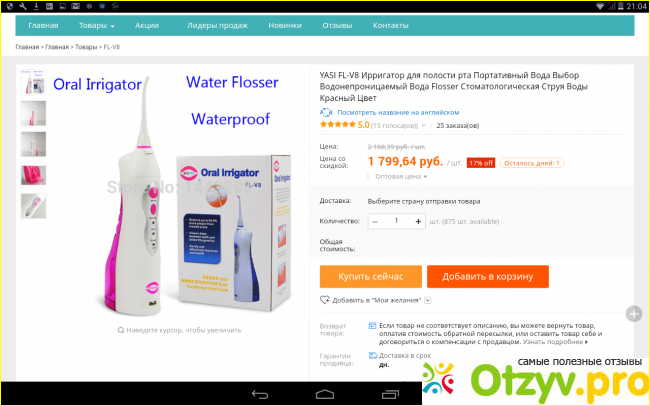Expand the Товары menu dropdown

(x=97, y=26)
